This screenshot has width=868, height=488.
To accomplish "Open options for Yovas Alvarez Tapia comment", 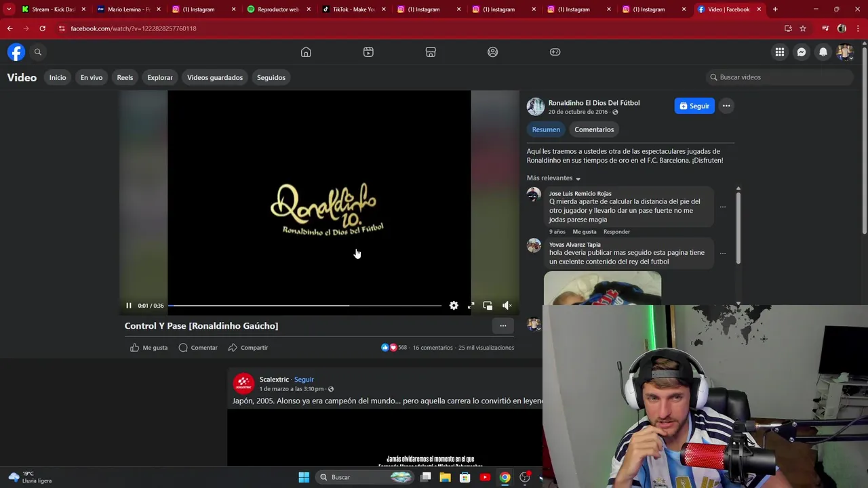I will [723, 253].
